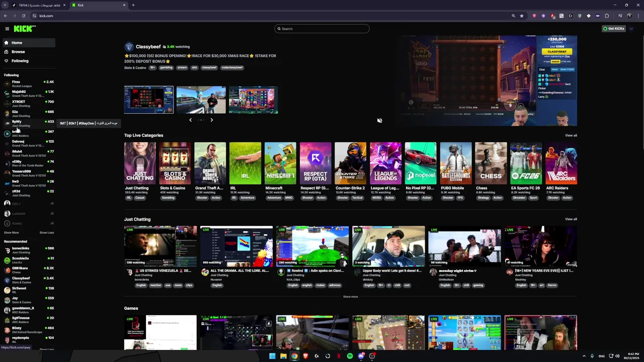This screenshot has width=644, height=362.
Task: Click the Get KICKs button
Action: click(x=614, y=29)
